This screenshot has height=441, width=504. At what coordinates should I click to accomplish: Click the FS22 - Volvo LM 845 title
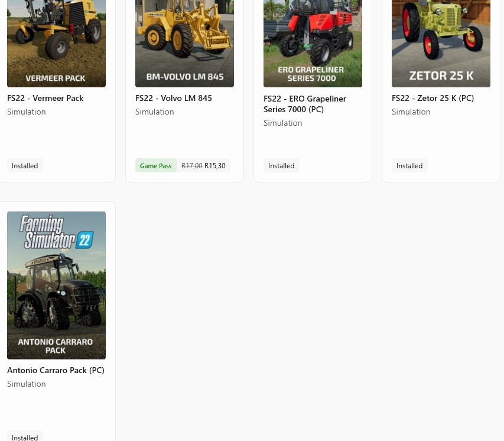[174, 98]
